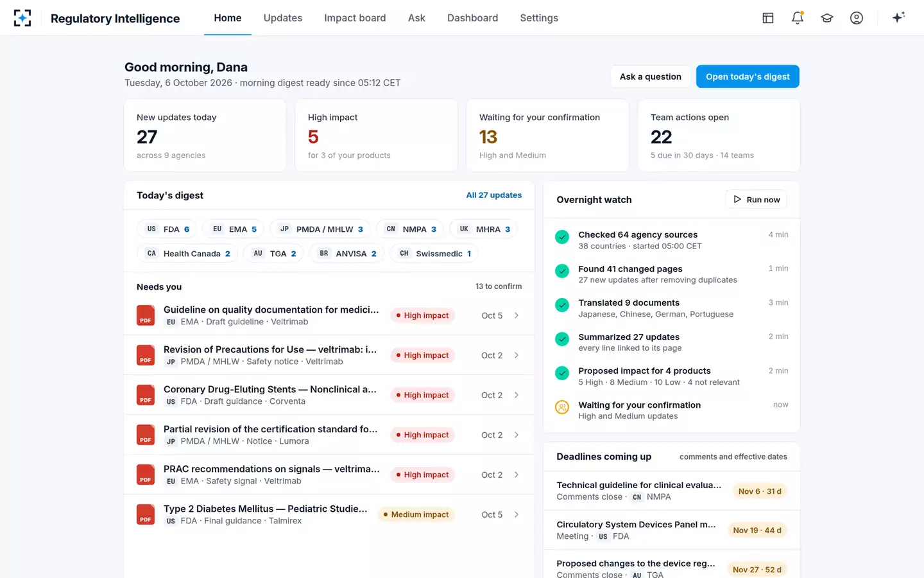Screen dimensions: 924x578
Task: Switch to the Dashboard tab
Action: click(472, 18)
